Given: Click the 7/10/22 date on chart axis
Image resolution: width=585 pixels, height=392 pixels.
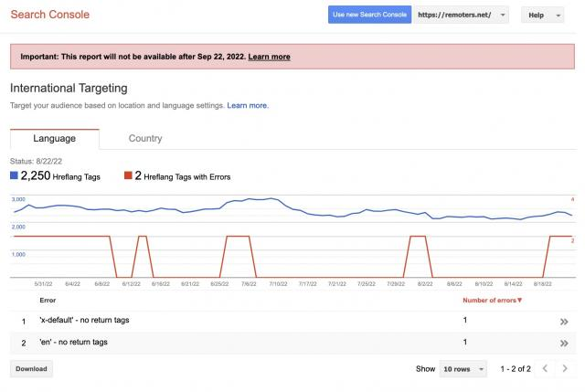Looking at the screenshot, I should [x=278, y=284].
